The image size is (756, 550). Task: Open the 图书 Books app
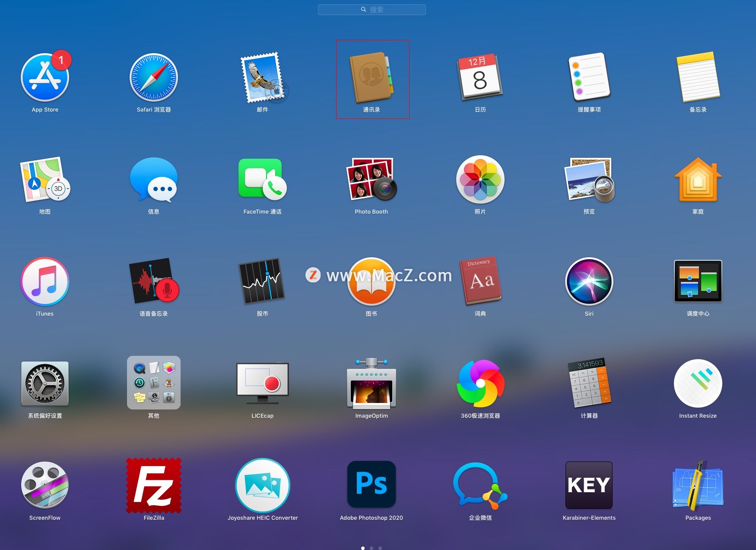pyautogui.click(x=372, y=282)
